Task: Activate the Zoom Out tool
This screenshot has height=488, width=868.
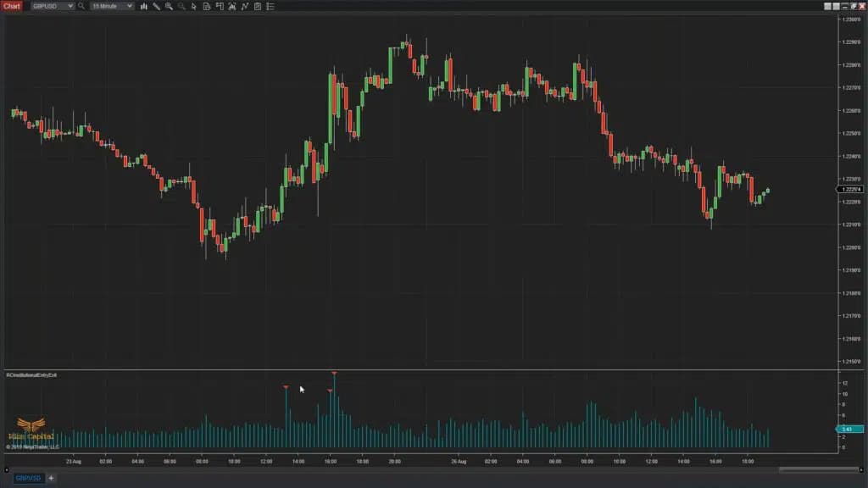Action: coord(181,7)
